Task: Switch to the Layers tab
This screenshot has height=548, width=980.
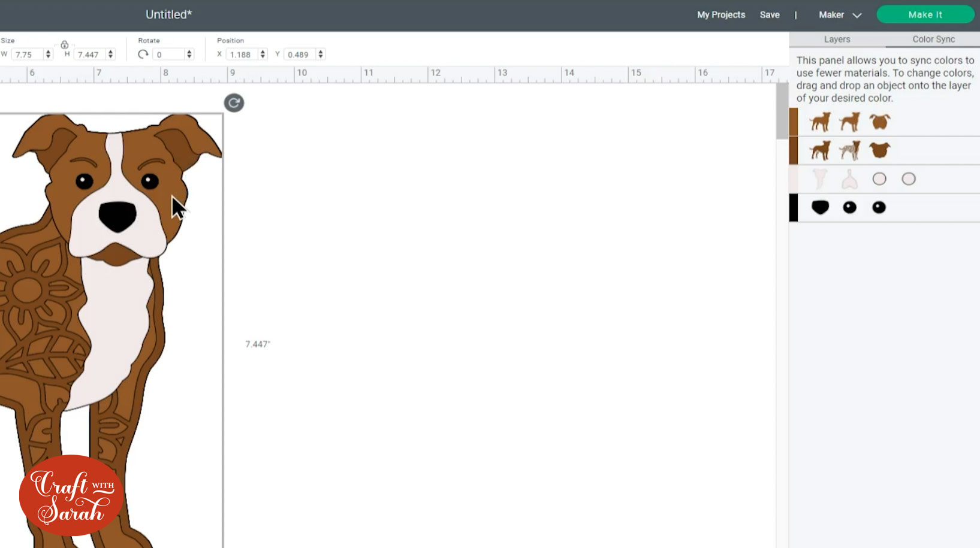Action: (x=837, y=40)
